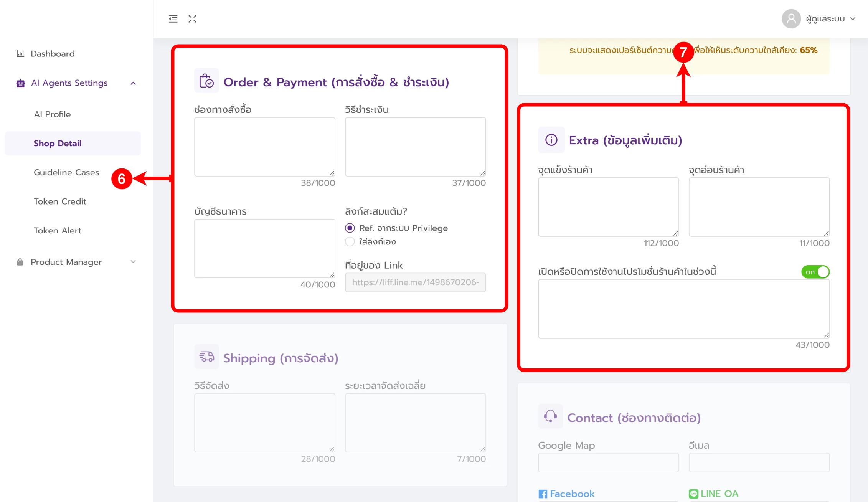Click the sidebar collapse menu icon
Viewport: 868px width, 502px height.
pos(173,19)
